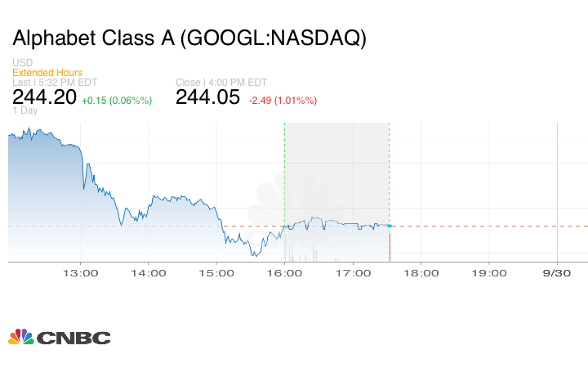588x368 pixels.
Task: Click the last price 244.20
Action: point(44,98)
